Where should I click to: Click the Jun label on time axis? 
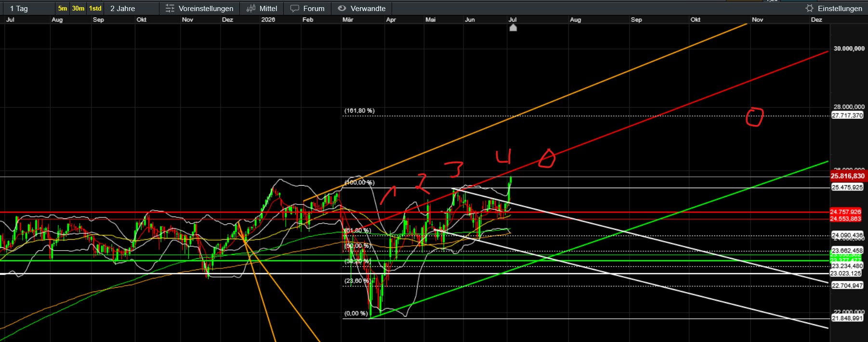tap(470, 20)
